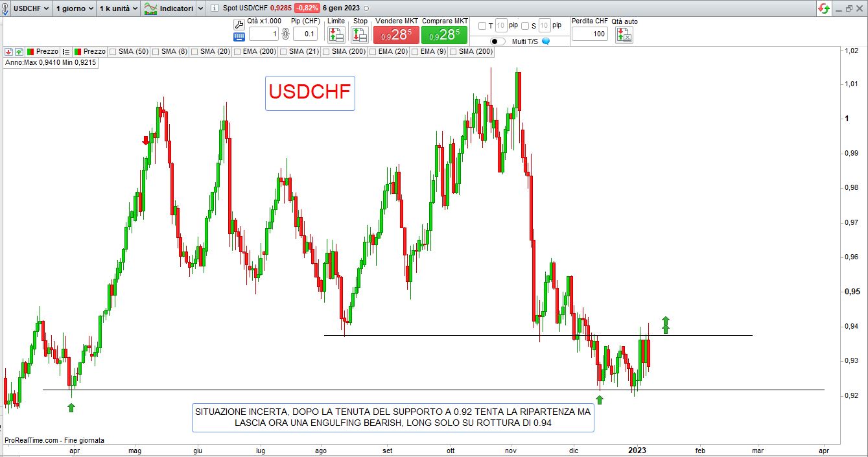Click the -0,82% change badge
Screen dimensions: 868x457
tap(307, 8)
